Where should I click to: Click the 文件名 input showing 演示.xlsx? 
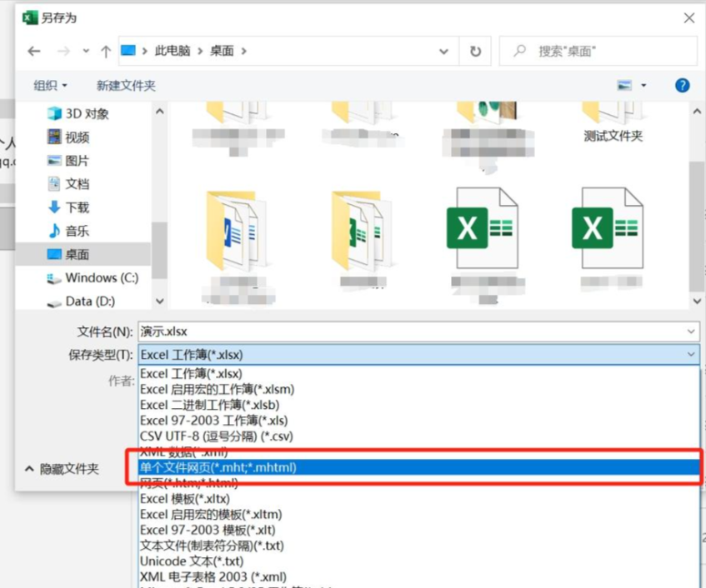tap(418, 331)
